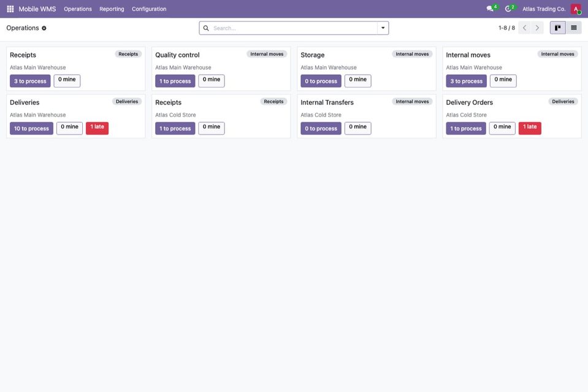Screen dimensions: 588x392
Task: Open the Operations menu
Action: [78, 9]
